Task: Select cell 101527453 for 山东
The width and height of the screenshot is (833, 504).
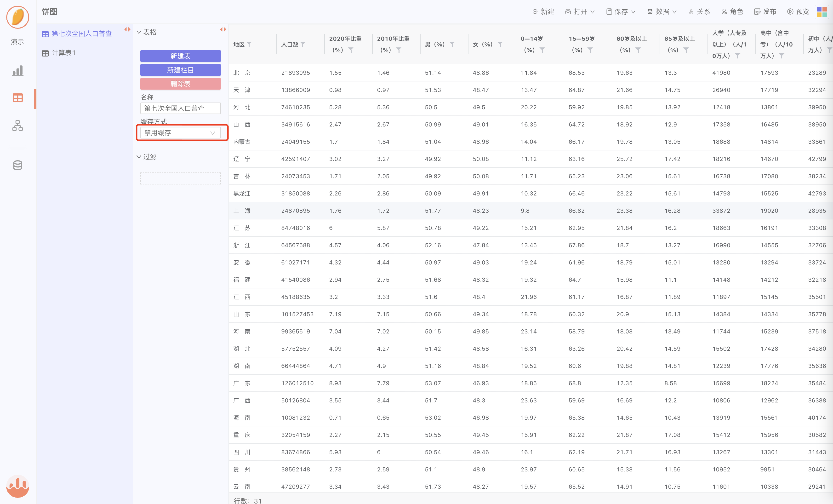Action: coord(297,314)
